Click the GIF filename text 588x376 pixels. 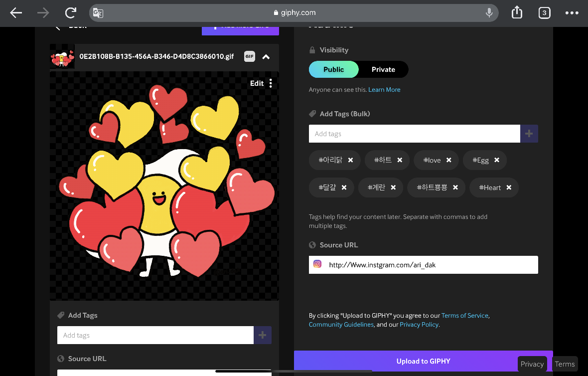pyautogui.click(x=156, y=57)
